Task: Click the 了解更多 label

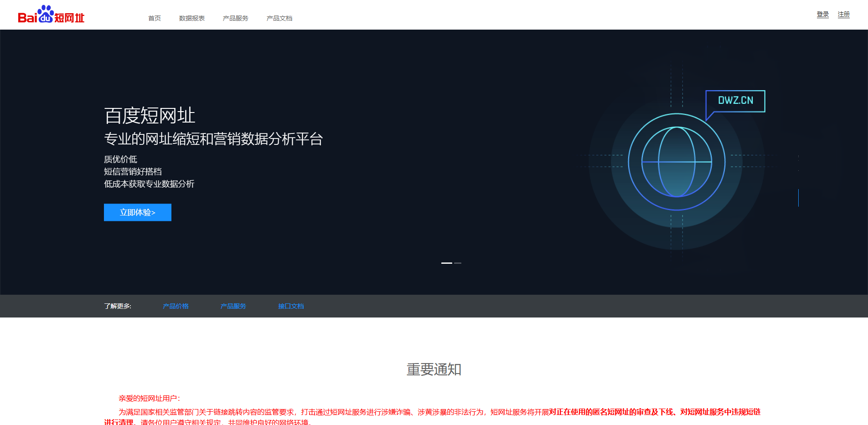Action: pyautogui.click(x=117, y=306)
